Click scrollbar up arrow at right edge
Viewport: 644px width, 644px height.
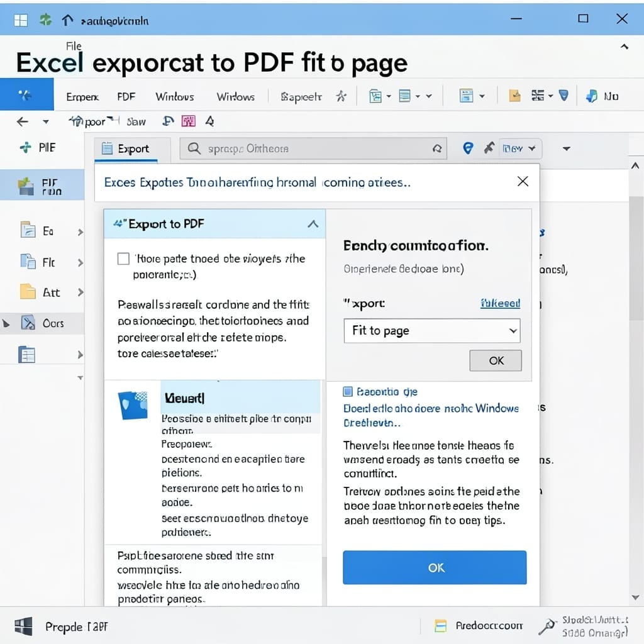coord(635,165)
